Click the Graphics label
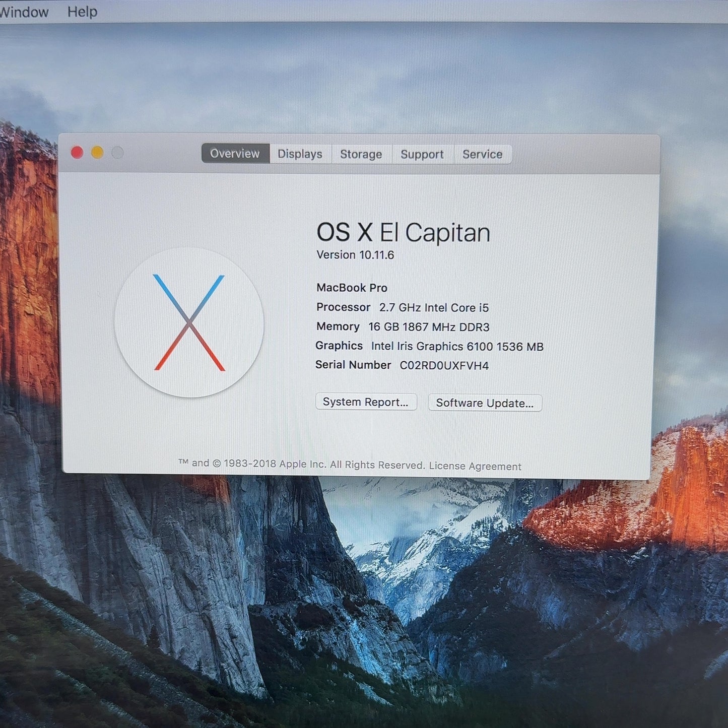 [339, 346]
